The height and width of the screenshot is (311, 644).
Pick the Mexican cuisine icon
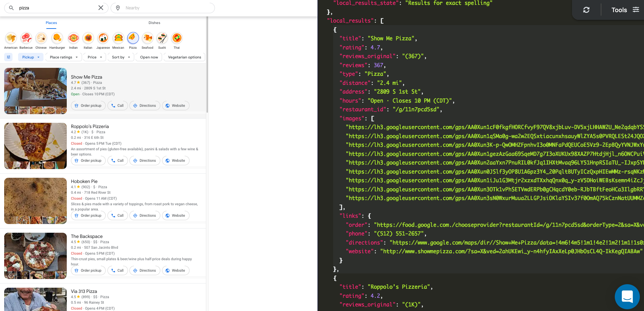(x=118, y=38)
